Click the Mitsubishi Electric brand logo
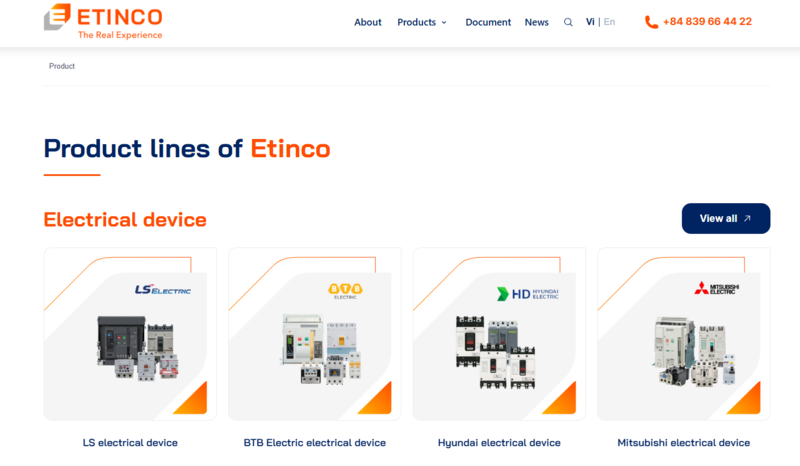 click(716, 288)
